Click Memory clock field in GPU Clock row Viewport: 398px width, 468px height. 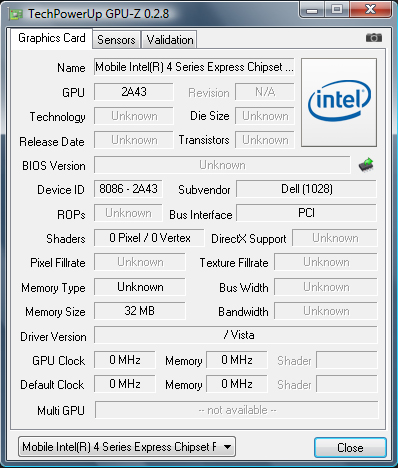pyautogui.click(x=237, y=360)
